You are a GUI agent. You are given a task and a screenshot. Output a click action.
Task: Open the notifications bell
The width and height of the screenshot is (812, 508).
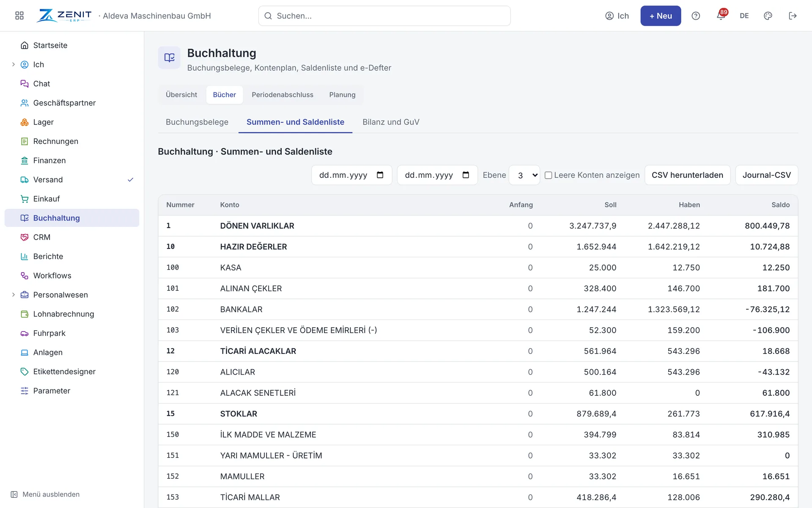coord(721,16)
